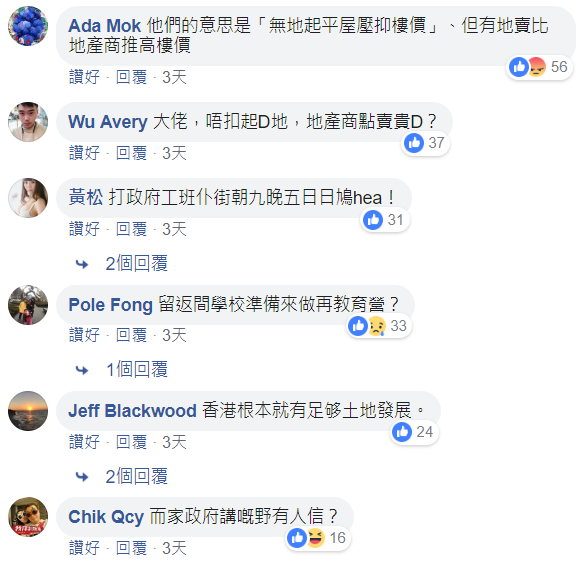Reply to Pole Fong's comment via 回覆
The height and width of the screenshot is (566, 585).
coord(131,335)
